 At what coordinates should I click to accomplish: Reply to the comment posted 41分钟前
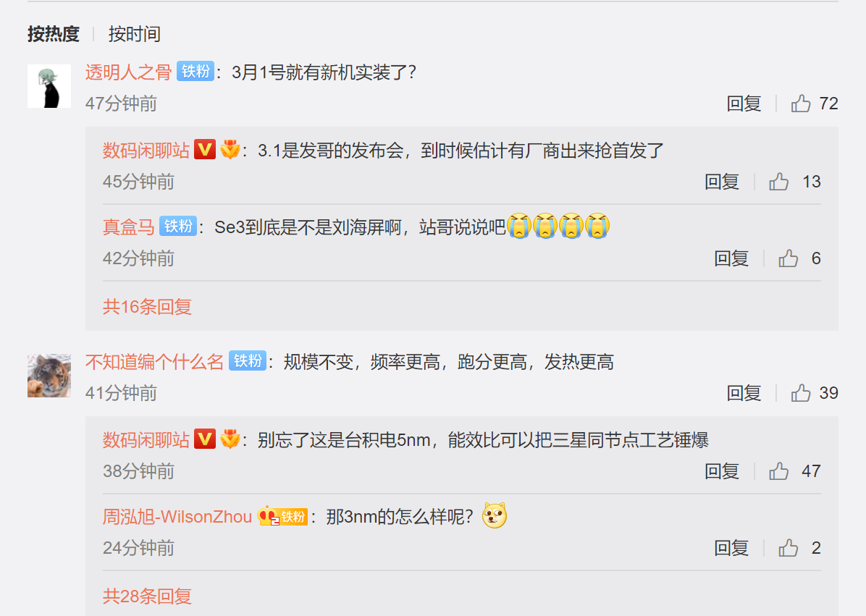(x=744, y=393)
